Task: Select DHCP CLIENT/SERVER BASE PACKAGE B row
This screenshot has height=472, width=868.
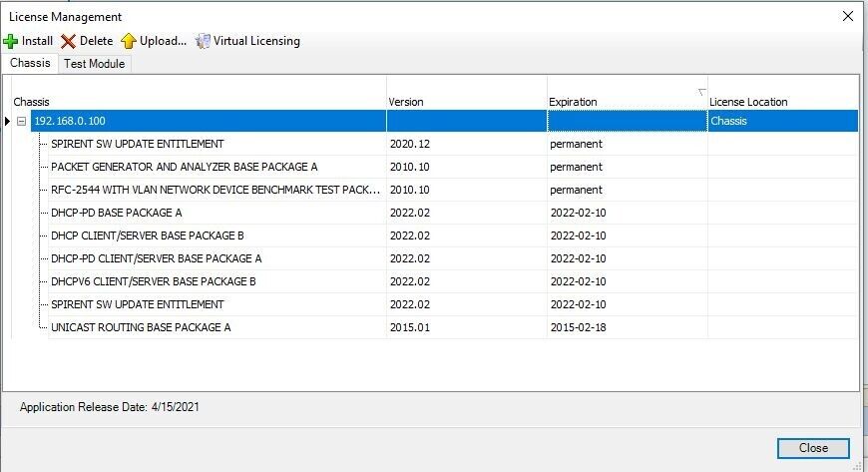Action: point(148,236)
